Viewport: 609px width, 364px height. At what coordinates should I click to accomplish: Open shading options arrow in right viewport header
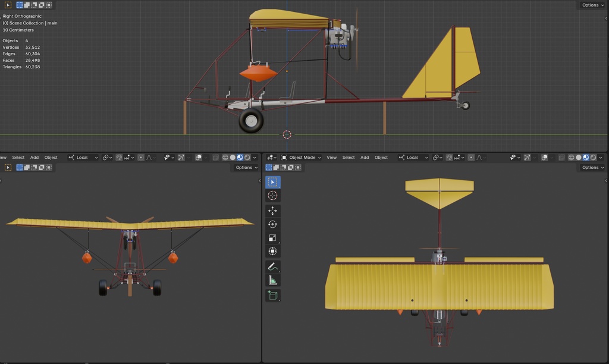click(x=601, y=158)
